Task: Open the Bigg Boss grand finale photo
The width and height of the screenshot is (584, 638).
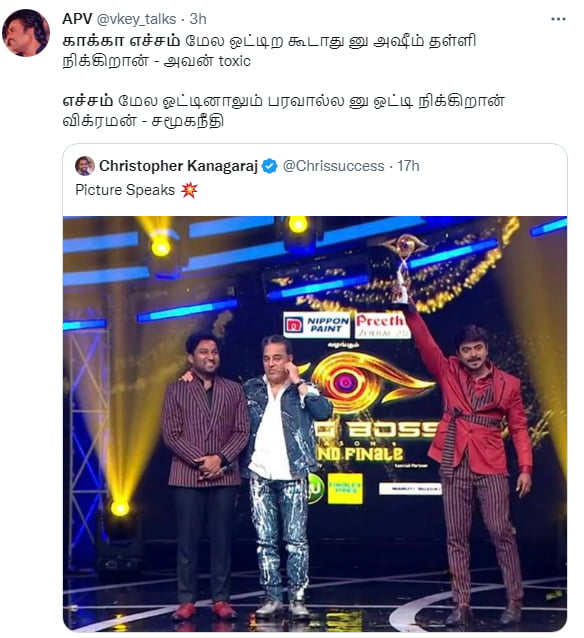Action: pyautogui.click(x=315, y=424)
